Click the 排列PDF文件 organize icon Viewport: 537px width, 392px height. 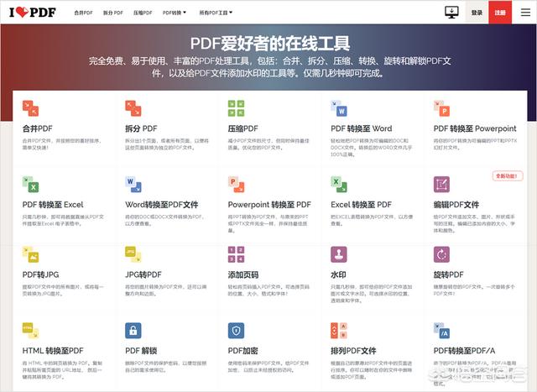pyautogui.click(x=339, y=331)
